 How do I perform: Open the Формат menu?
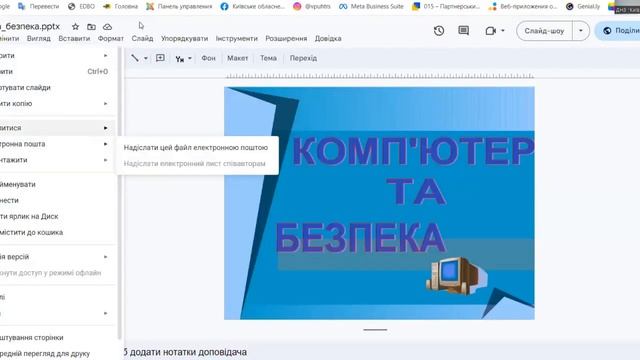(111, 38)
